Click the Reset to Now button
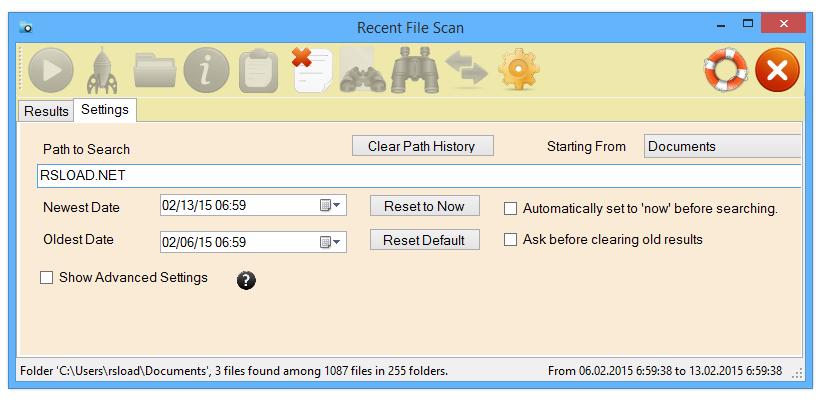The height and width of the screenshot is (405, 824). (x=425, y=206)
